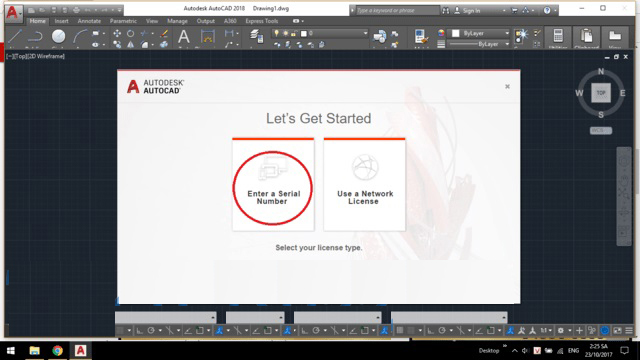Toggle the Customization menu icon in status bar
640x360 pixels.
pyautogui.click(x=629, y=330)
